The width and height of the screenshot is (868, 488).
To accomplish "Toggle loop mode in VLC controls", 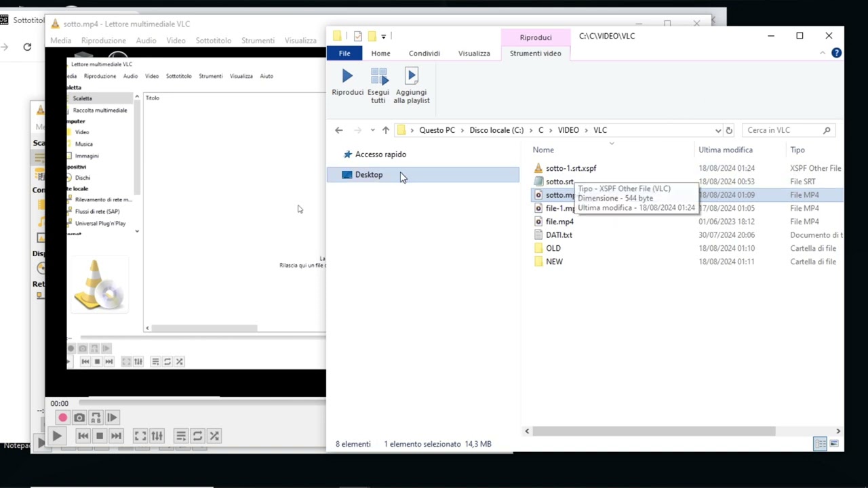I will (x=197, y=436).
